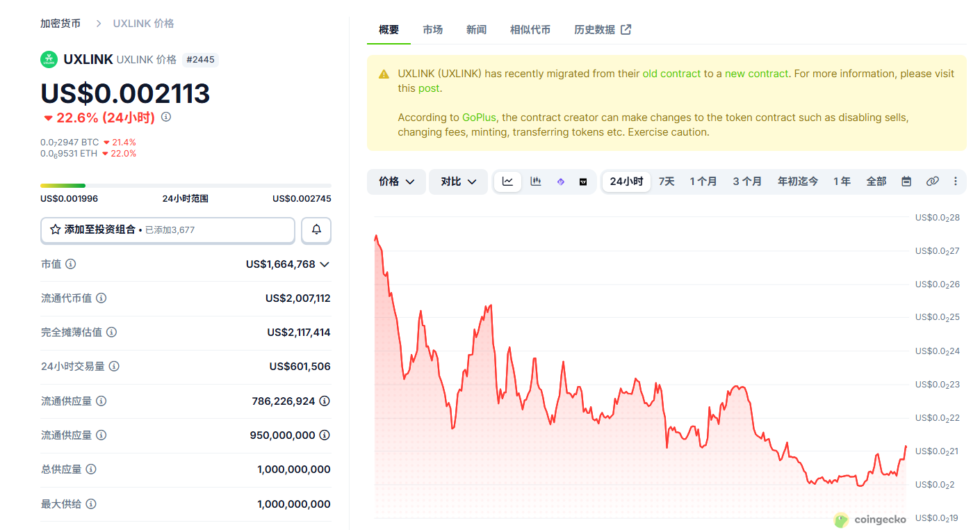Select the 年初迄今 time range
Screen dimensions: 980x530
pos(798,182)
